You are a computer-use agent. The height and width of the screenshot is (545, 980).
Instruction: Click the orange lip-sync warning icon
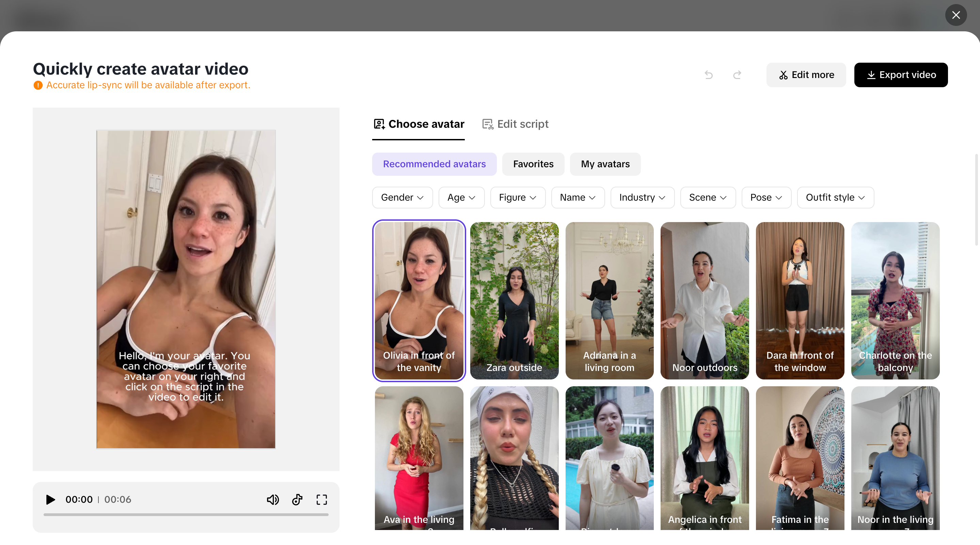point(38,85)
